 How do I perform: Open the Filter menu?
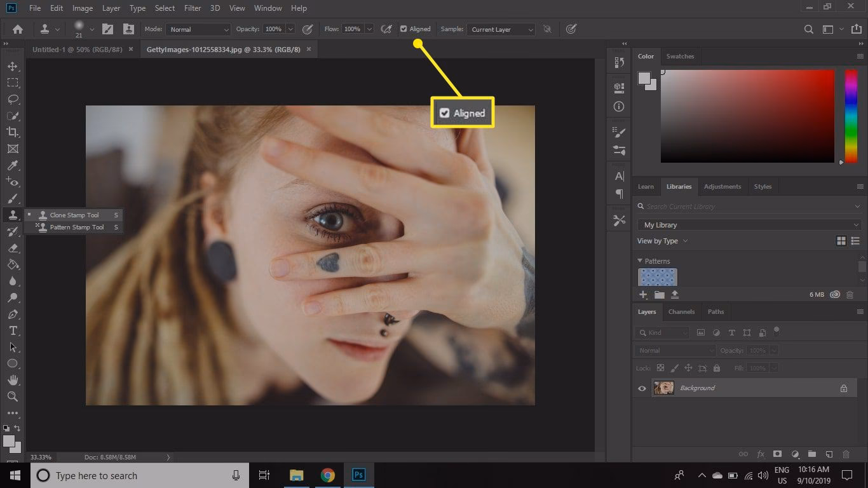(192, 8)
